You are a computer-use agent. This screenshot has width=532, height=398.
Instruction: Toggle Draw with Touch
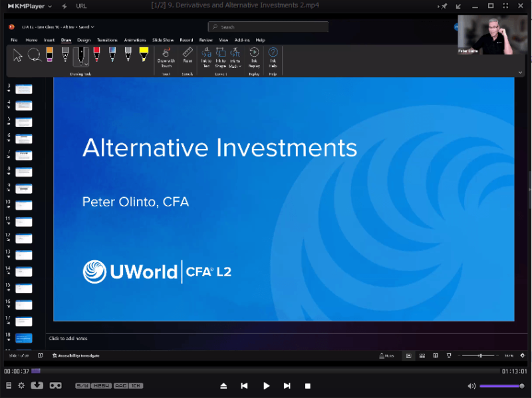point(166,58)
